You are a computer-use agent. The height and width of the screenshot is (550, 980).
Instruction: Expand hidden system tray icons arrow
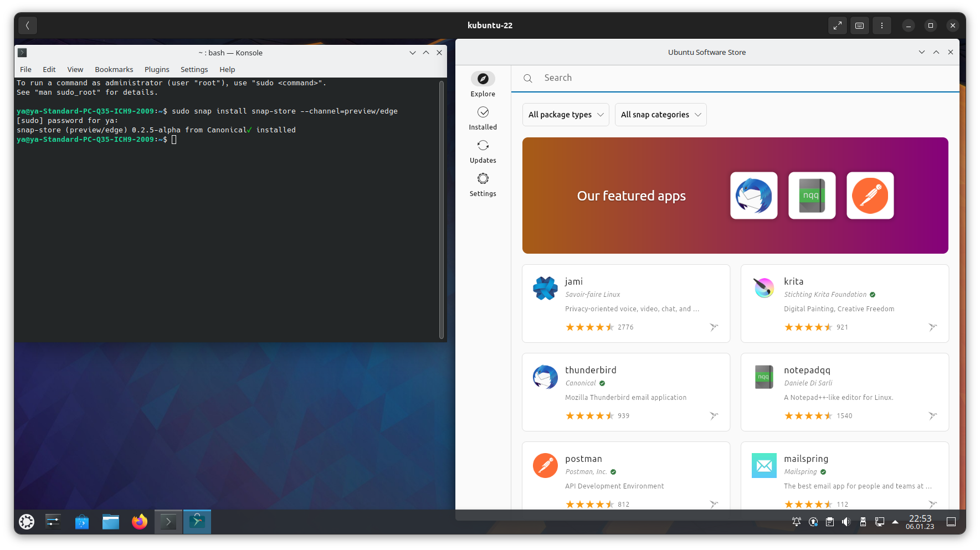895,522
